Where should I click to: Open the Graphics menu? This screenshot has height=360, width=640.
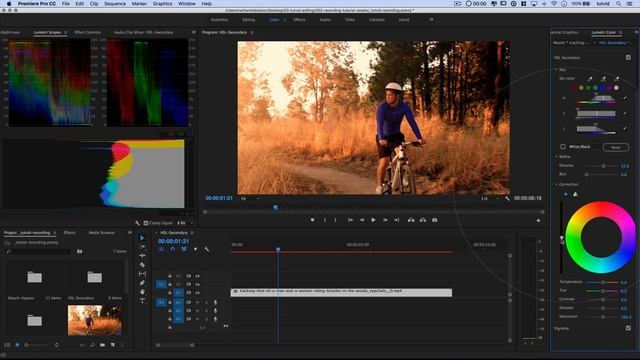(162, 4)
